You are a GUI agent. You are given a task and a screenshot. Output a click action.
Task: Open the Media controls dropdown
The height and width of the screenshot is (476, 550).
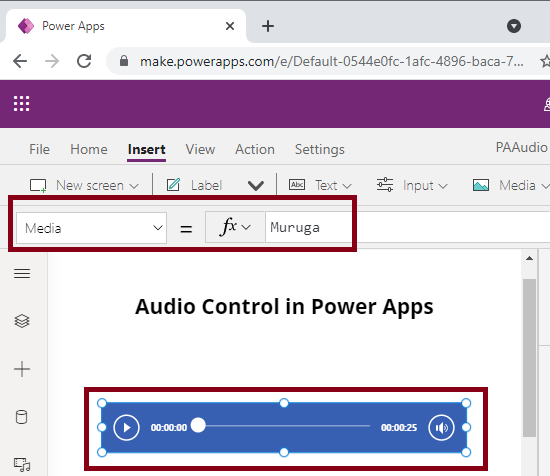[x=511, y=185]
